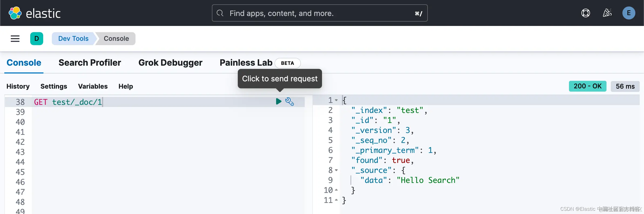This screenshot has height=214, width=644.
Task: Switch to the Grok Debugger tab
Action: pyautogui.click(x=170, y=63)
